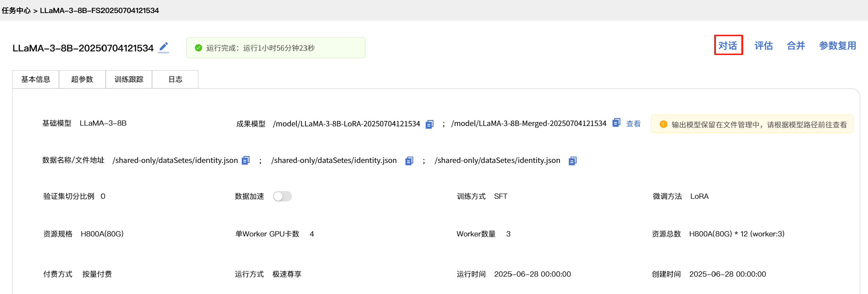Start 评估 for this task
The width and height of the screenshot is (868, 294).
[x=763, y=46]
